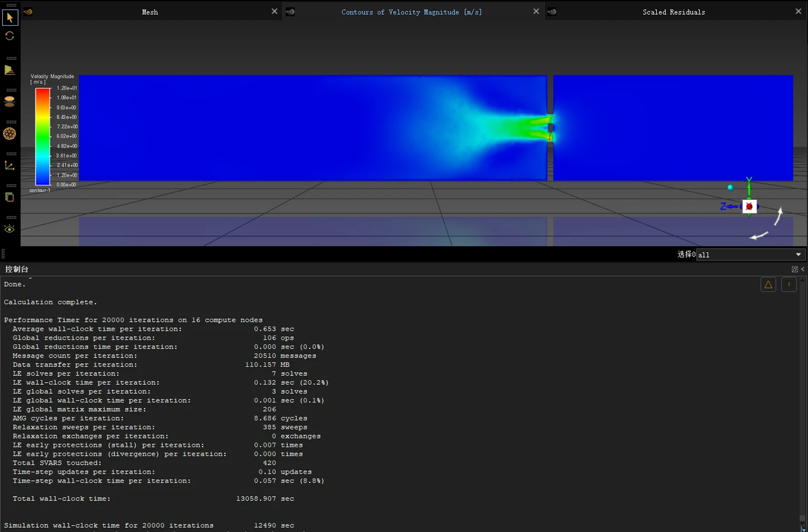This screenshot has height=532, width=808.
Task: Click the warning triangle icon in console
Action: tap(768, 285)
